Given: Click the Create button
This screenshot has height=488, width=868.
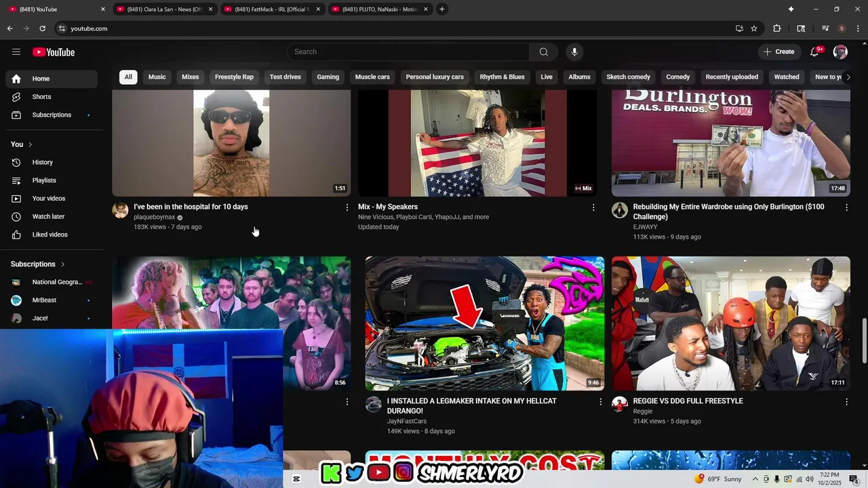Looking at the screenshot, I should point(779,52).
